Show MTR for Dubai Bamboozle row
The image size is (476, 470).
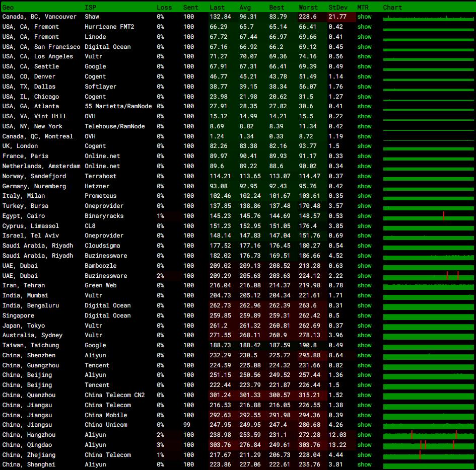pos(364,265)
